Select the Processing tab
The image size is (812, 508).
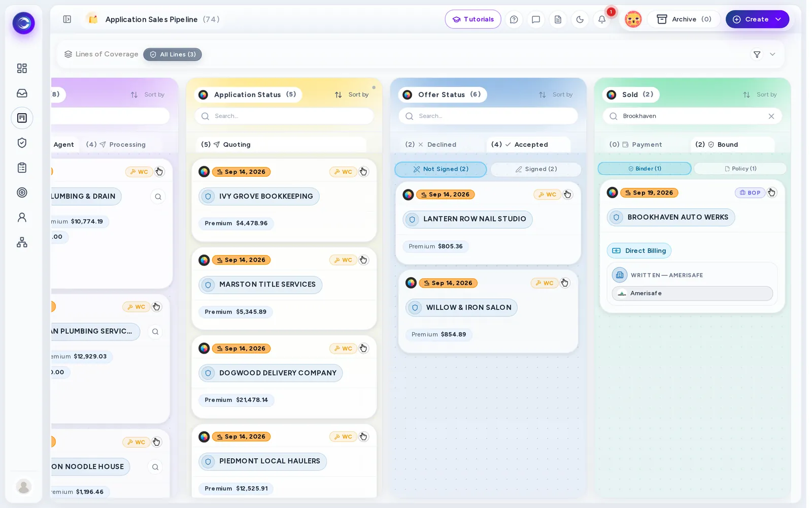click(116, 145)
